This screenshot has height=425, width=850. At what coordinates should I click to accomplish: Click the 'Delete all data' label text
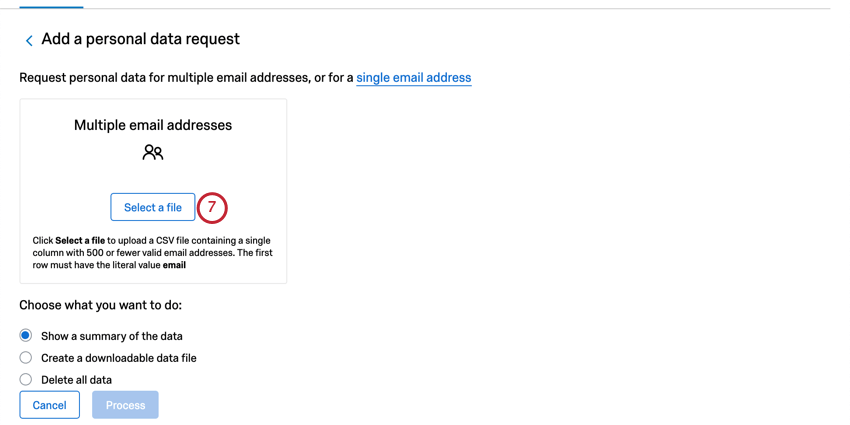[76, 380]
